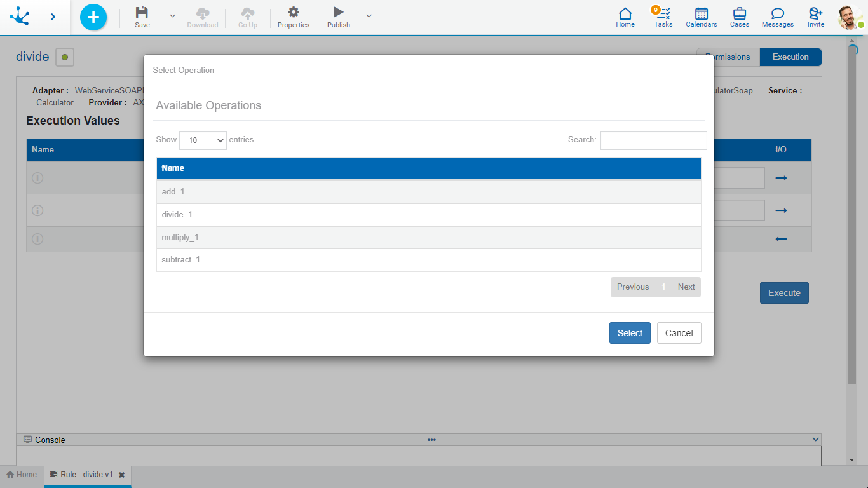Expand the Save options dropdown arrow
This screenshot has width=868, height=488.
click(172, 16)
